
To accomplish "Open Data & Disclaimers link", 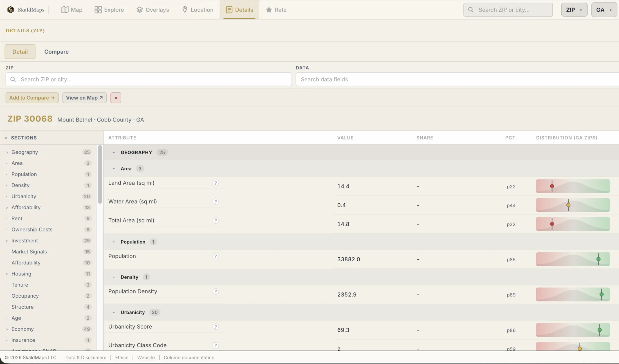I will point(86,358).
